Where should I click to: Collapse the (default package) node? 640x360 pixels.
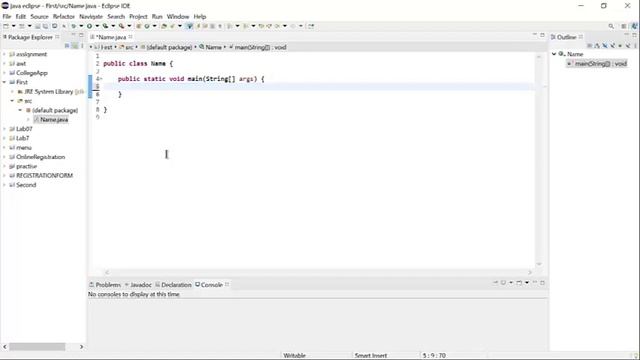coord(20,110)
